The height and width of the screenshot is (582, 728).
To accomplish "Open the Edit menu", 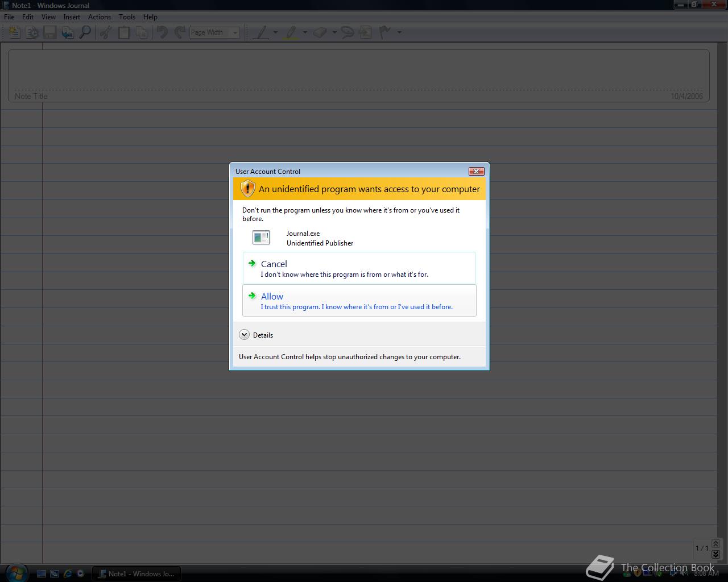I will 28,17.
